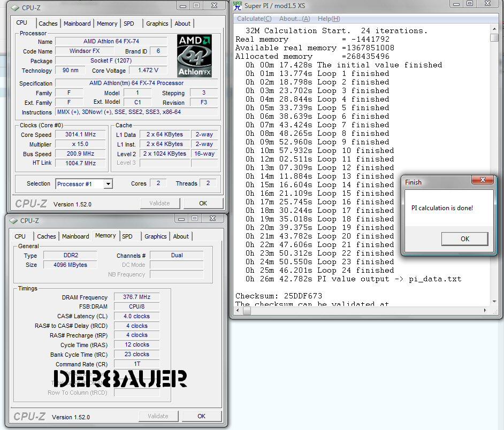Image resolution: width=504 pixels, height=430 pixels.
Task: Click the Bank Cycle Time value 23 clocks
Action: pyautogui.click(x=136, y=354)
